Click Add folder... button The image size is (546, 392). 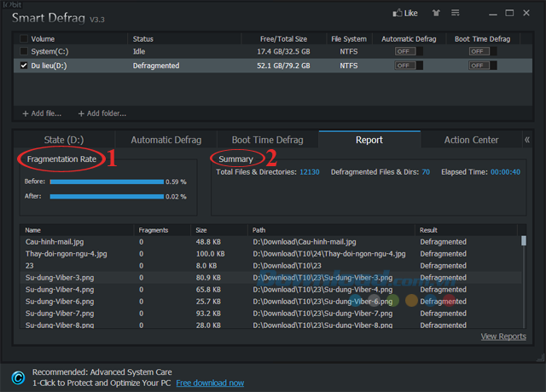(102, 113)
